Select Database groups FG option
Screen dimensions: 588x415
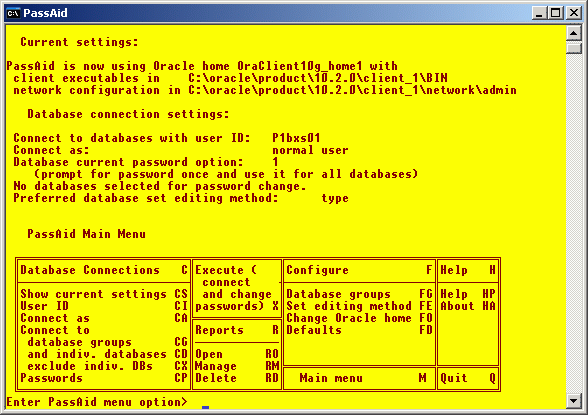(359, 294)
